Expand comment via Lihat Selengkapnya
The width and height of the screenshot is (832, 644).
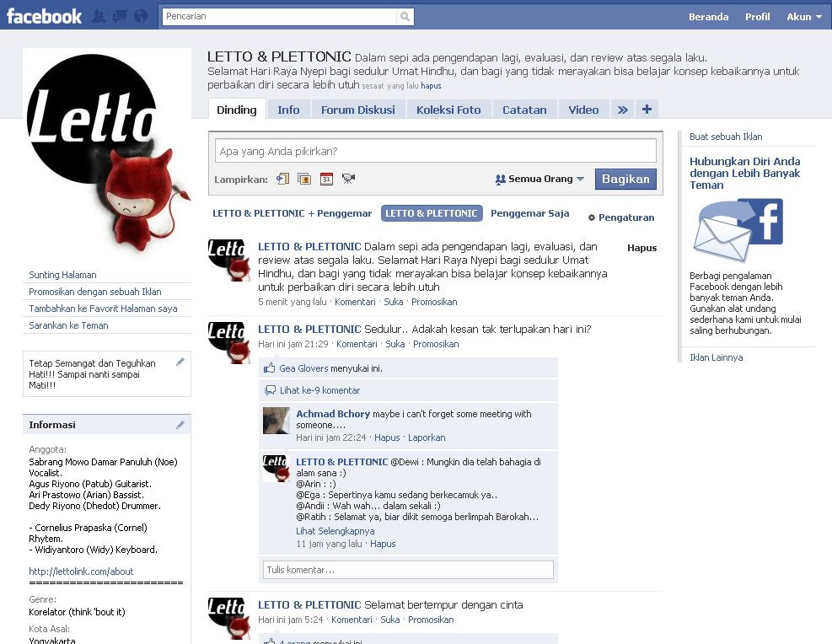point(335,531)
